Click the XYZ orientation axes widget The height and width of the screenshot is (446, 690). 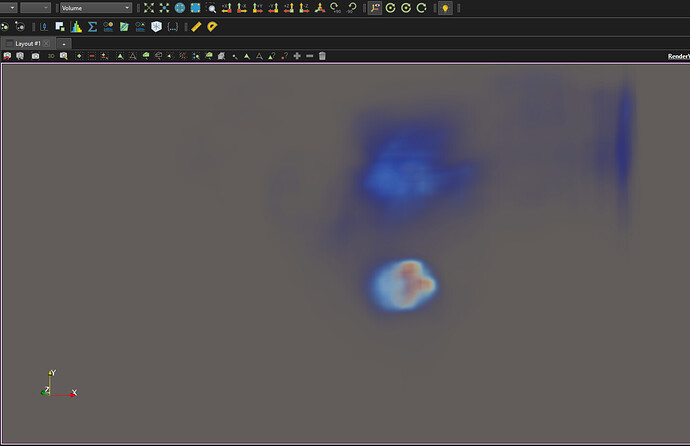coord(59,384)
